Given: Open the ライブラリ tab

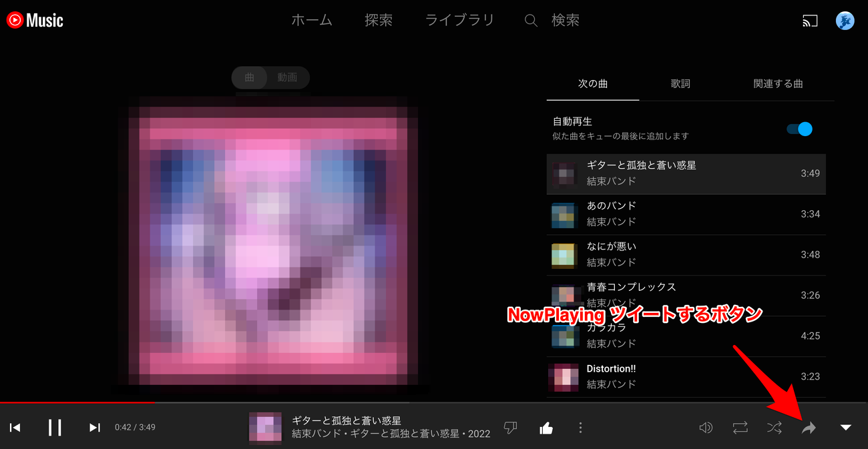Looking at the screenshot, I should pyautogui.click(x=460, y=21).
